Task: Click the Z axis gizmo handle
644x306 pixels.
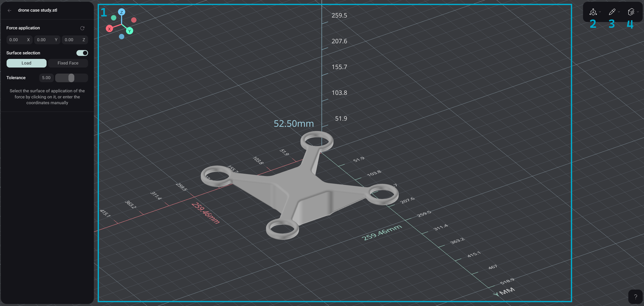Action: coord(122,12)
